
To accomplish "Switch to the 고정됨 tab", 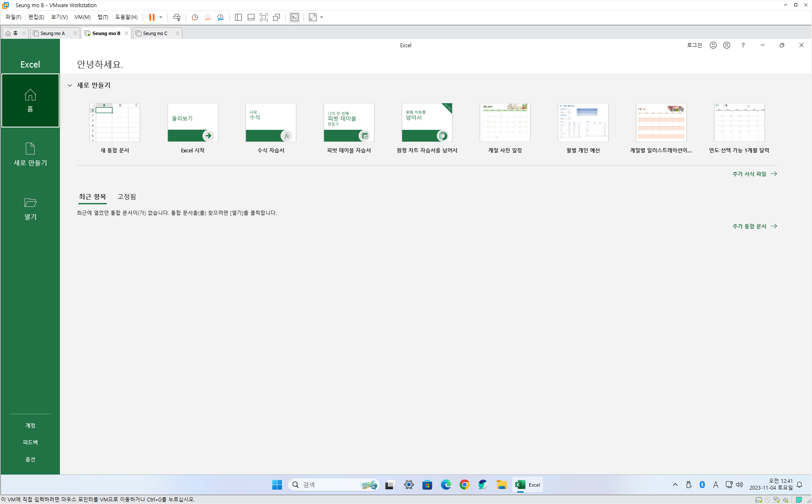I will 127,197.
